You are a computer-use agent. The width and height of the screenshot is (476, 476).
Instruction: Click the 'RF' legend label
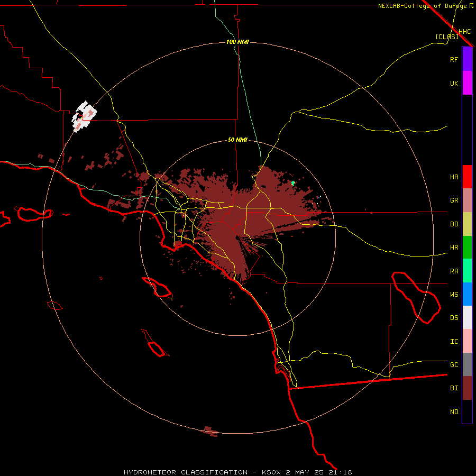(454, 59)
